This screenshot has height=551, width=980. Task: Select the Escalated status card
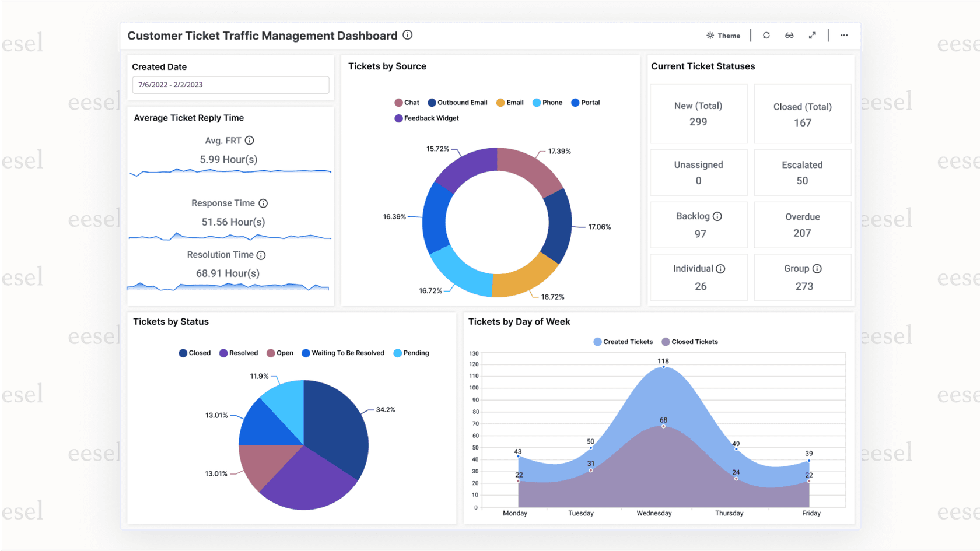tap(803, 173)
